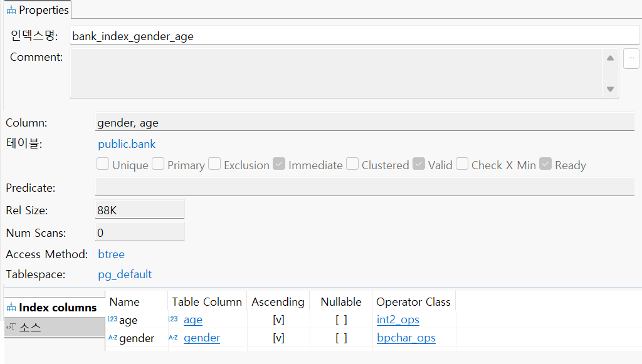Viewport: 642px width, 364px height.
Task: Click A-Z icon in gender Table Column cell
Action: (173, 338)
